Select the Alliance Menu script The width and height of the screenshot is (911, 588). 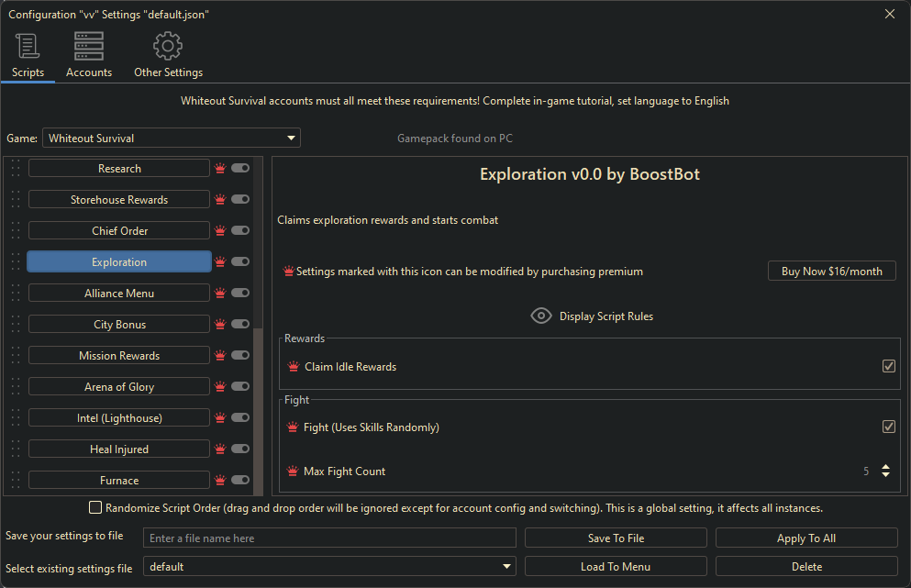pyautogui.click(x=119, y=293)
